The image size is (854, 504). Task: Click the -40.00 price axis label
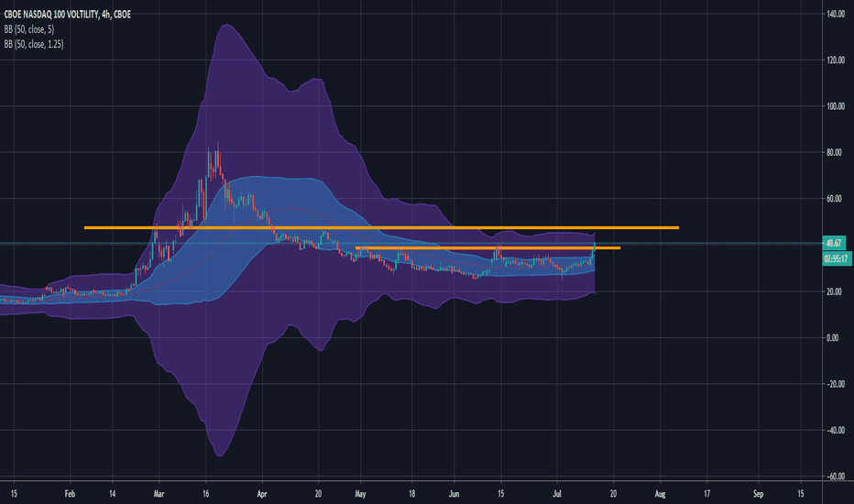pos(835,431)
